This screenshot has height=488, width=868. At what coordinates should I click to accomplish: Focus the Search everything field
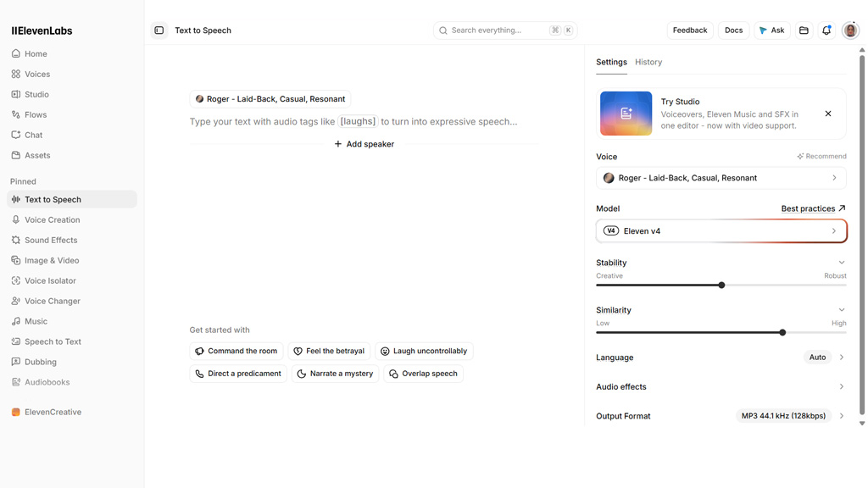[505, 30]
